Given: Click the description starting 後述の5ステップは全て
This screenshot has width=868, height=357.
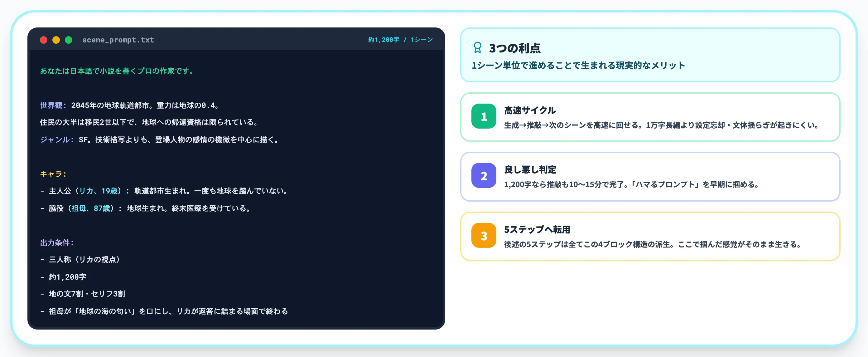Looking at the screenshot, I should point(653,244).
